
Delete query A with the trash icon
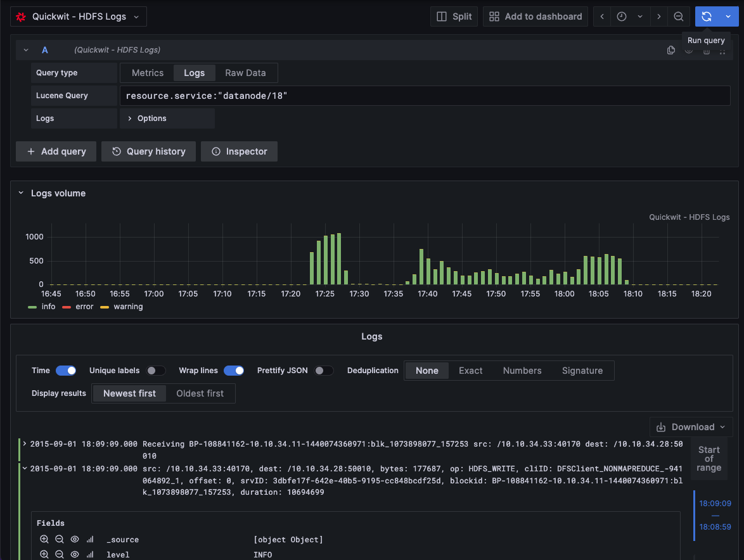(x=706, y=50)
